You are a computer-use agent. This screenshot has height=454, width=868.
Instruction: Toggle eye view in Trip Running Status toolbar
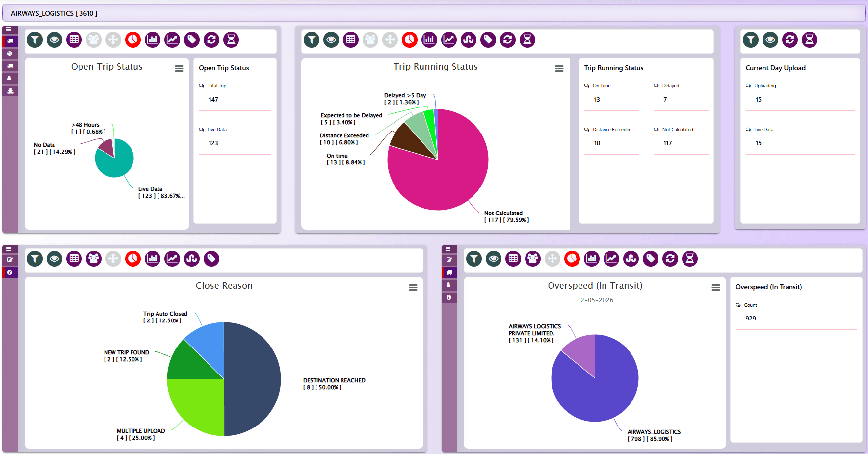[x=331, y=40]
